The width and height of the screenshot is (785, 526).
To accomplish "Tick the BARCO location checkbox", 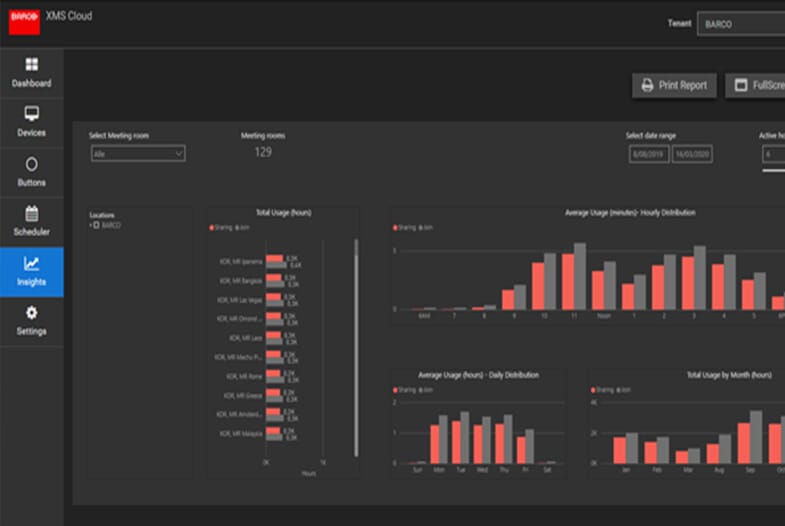I will [x=98, y=226].
